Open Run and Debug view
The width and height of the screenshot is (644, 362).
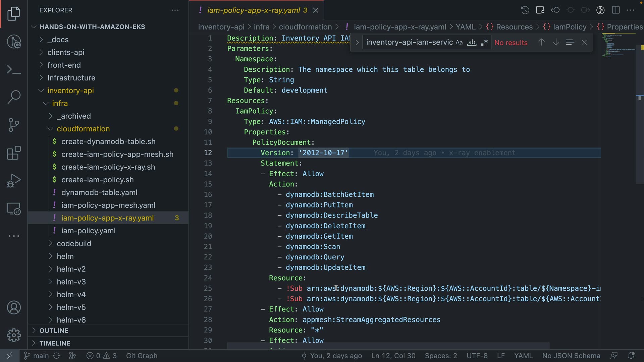(x=14, y=181)
